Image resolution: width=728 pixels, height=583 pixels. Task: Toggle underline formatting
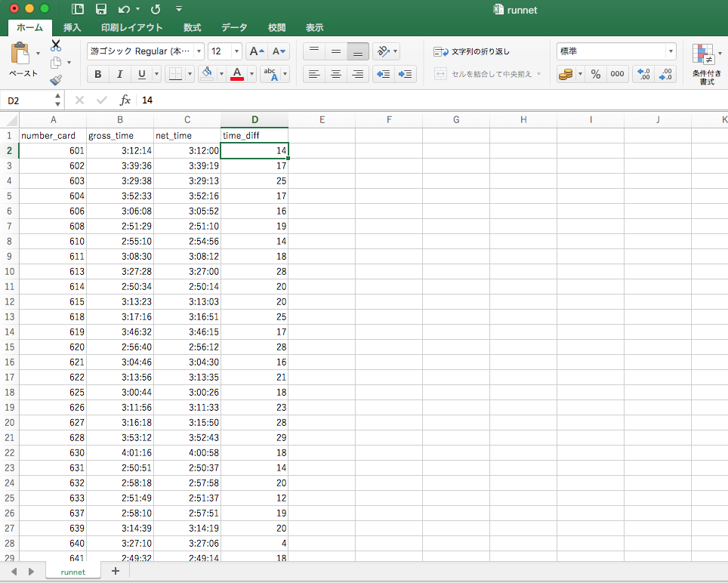pyautogui.click(x=142, y=74)
